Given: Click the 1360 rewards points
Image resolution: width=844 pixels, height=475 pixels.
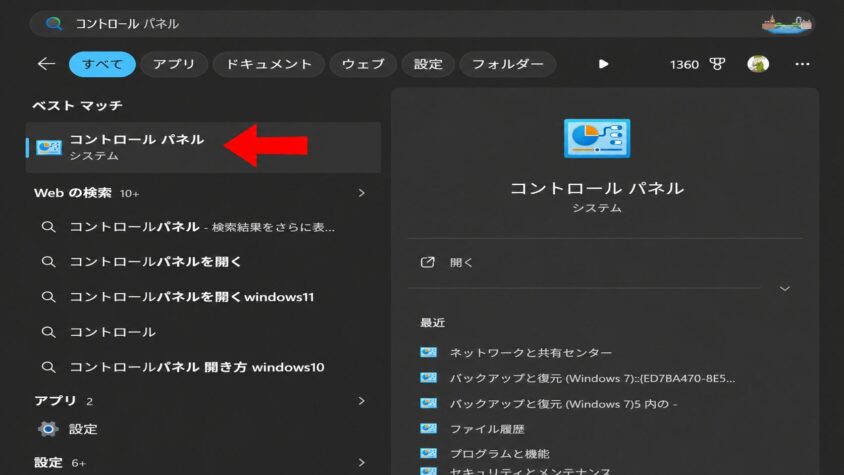Looking at the screenshot, I should (684, 65).
